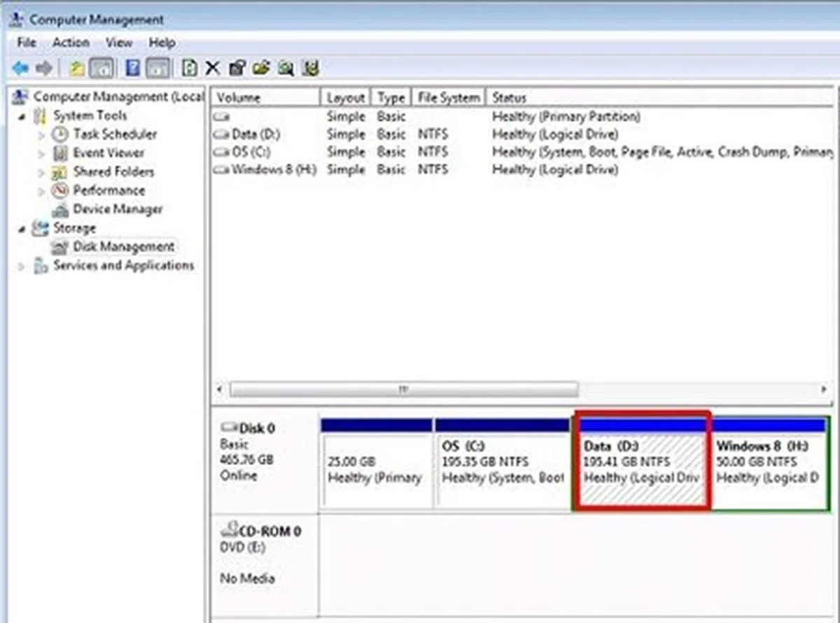840x623 pixels.
Task: Click the Open folder toolbar icon
Action: (x=261, y=68)
